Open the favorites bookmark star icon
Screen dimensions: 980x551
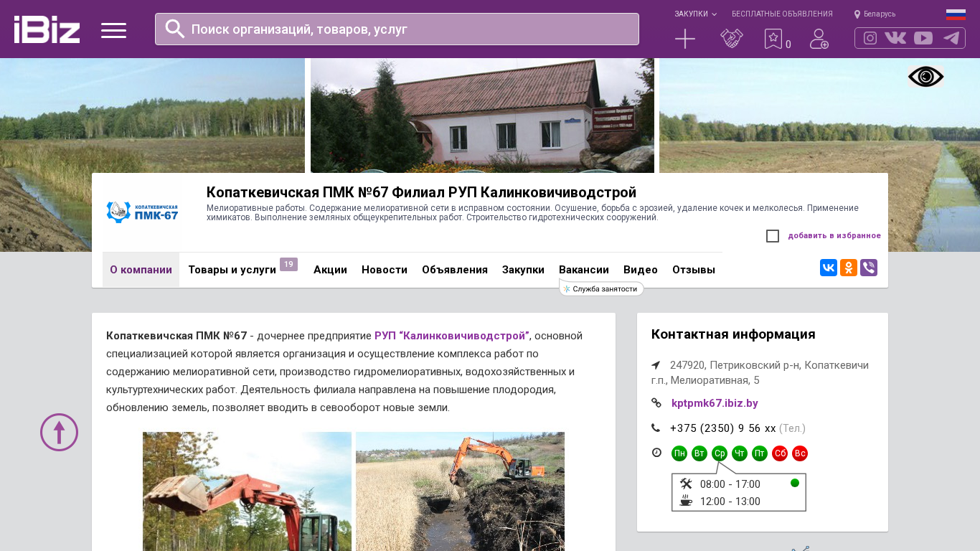(773, 39)
